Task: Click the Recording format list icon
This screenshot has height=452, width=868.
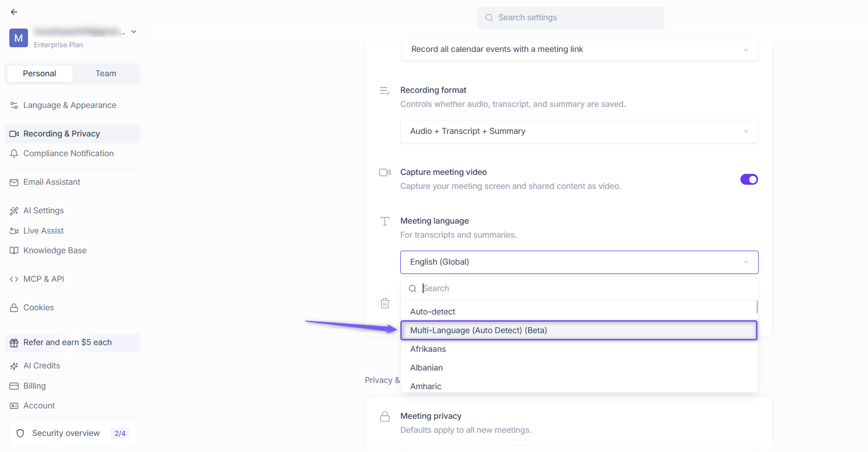Action: pyautogui.click(x=385, y=91)
